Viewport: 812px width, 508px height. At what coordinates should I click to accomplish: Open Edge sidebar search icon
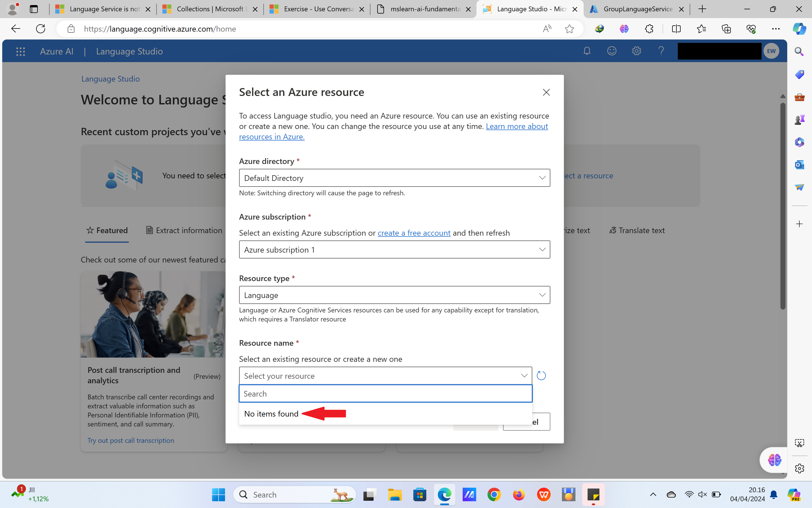[x=799, y=51]
